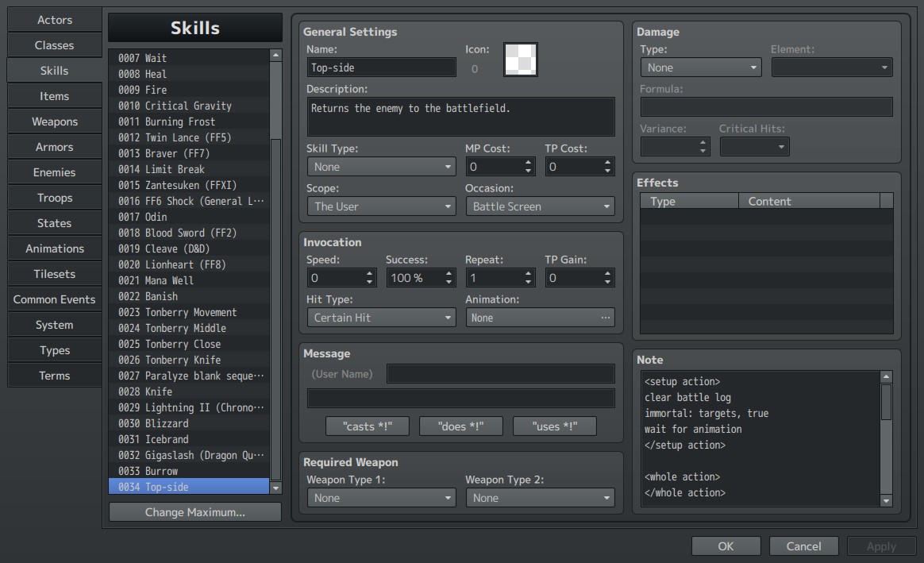The image size is (924, 563).
Task: Click the skills list scroll-down arrow
Action: pos(275,488)
